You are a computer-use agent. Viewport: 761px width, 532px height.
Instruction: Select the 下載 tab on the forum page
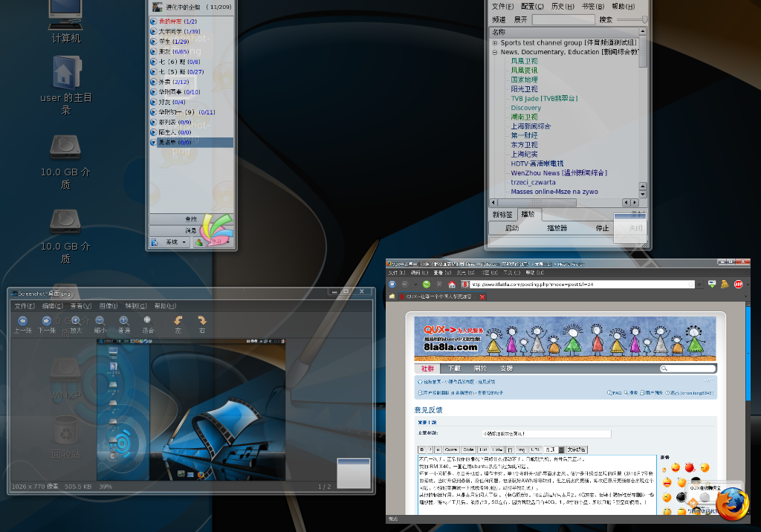click(x=454, y=369)
